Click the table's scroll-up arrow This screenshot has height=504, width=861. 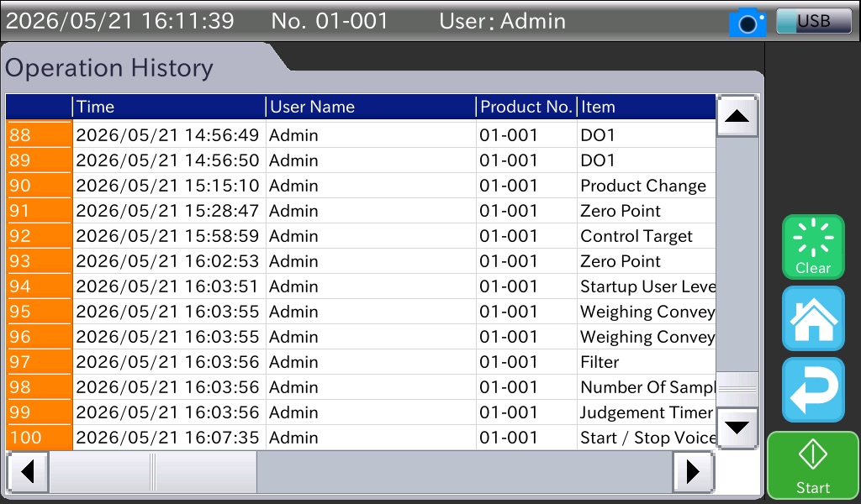point(737,116)
